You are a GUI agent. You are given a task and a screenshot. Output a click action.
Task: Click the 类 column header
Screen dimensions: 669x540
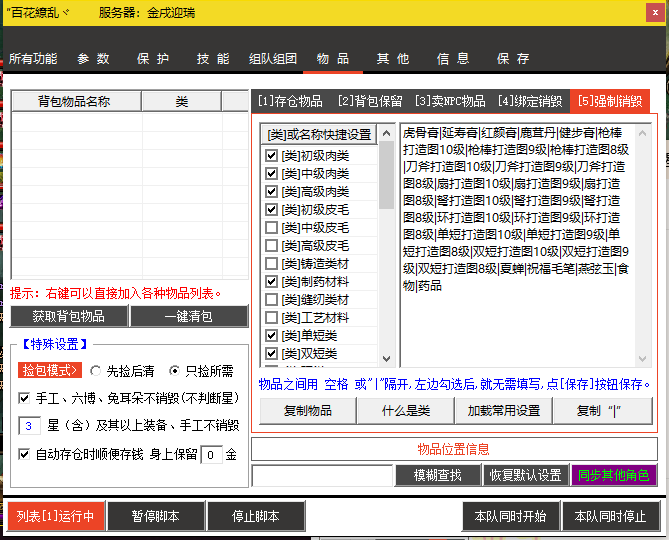182,102
